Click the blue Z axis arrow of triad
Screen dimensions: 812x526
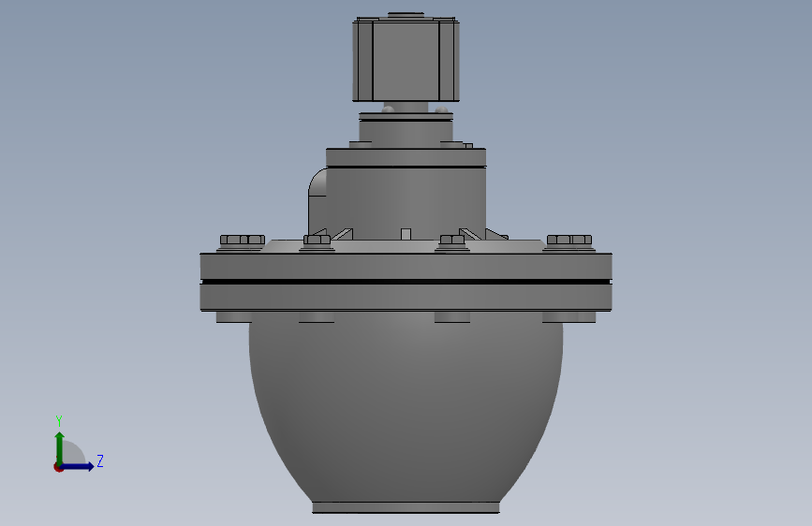coord(78,466)
